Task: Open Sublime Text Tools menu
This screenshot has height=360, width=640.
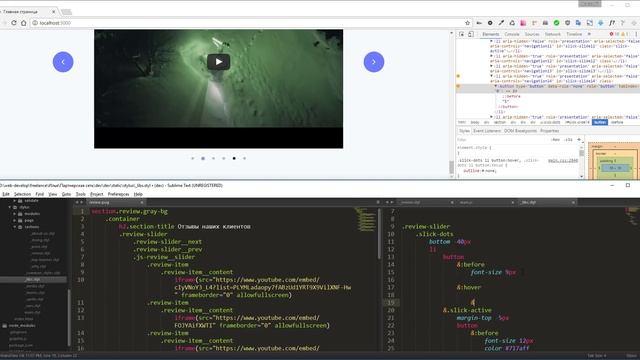Action: click(x=80, y=194)
